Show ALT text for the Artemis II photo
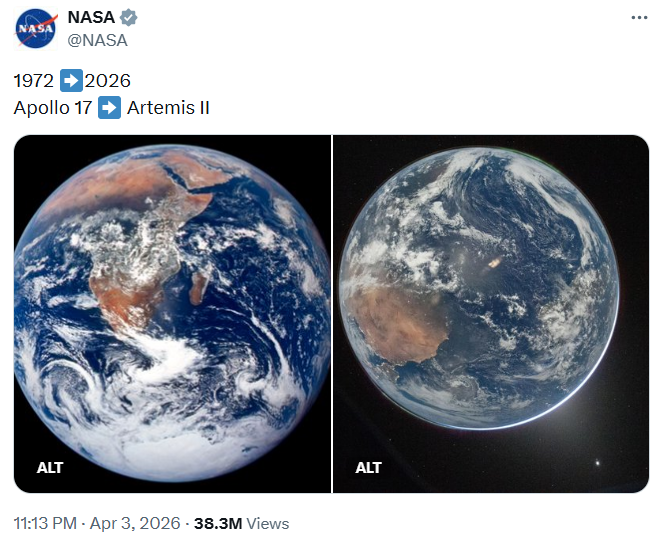This screenshot has width=663, height=547. [368, 467]
